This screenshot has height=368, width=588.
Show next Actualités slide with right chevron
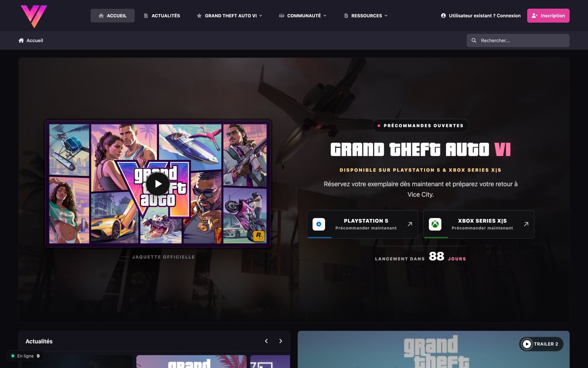coord(281,341)
